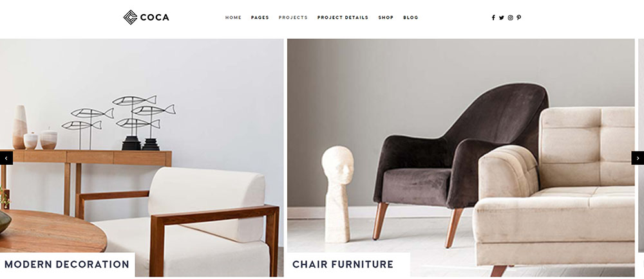Click the COCA brand name text
The image size is (644, 279).
tap(155, 17)
